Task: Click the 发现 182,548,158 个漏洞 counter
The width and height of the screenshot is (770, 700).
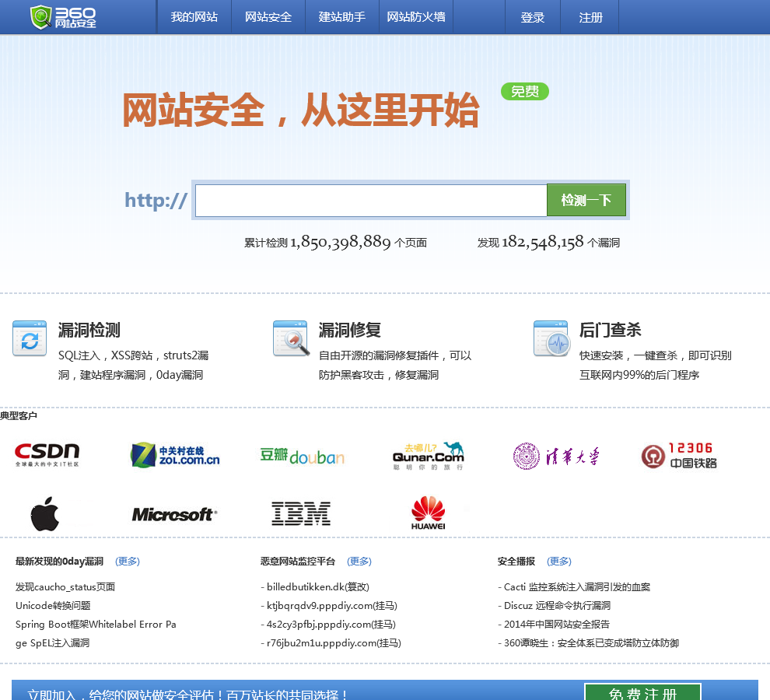Action: tap(548, 242)
